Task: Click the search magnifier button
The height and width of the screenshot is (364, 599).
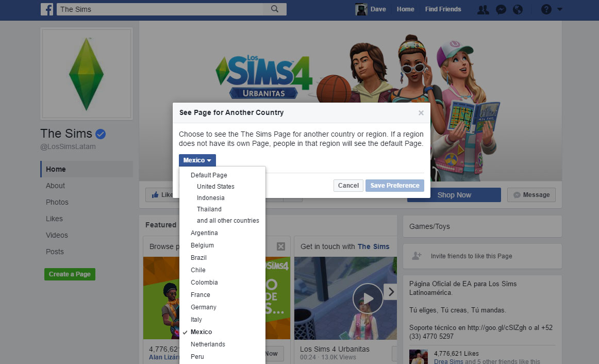Action: pos(275,9)
